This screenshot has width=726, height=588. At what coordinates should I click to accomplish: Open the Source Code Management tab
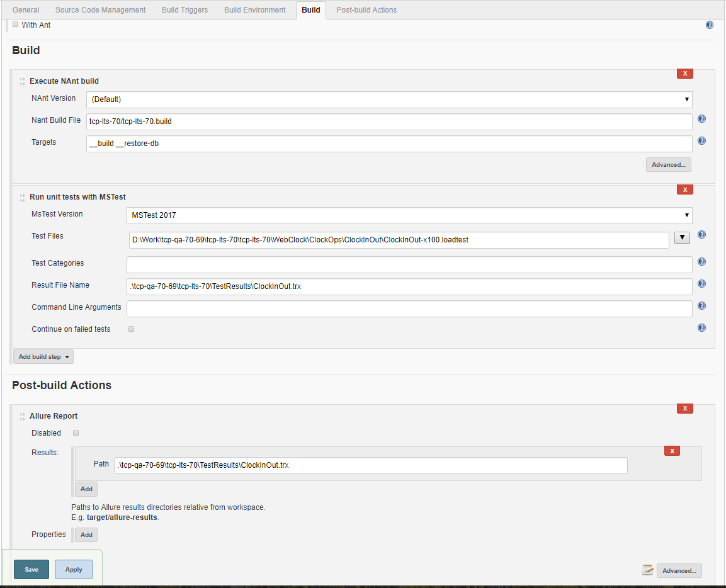100,9
